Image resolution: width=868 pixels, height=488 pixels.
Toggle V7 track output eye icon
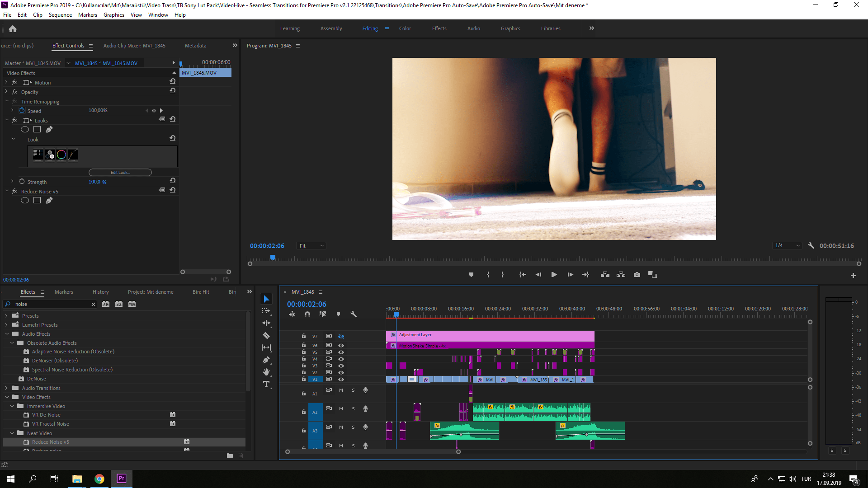[341, 337]
